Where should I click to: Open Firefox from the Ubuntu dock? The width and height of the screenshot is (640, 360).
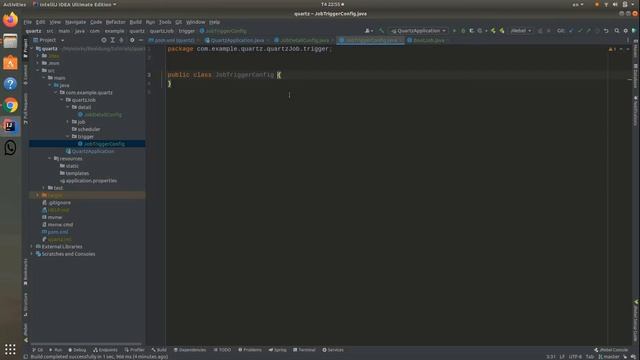10,19
